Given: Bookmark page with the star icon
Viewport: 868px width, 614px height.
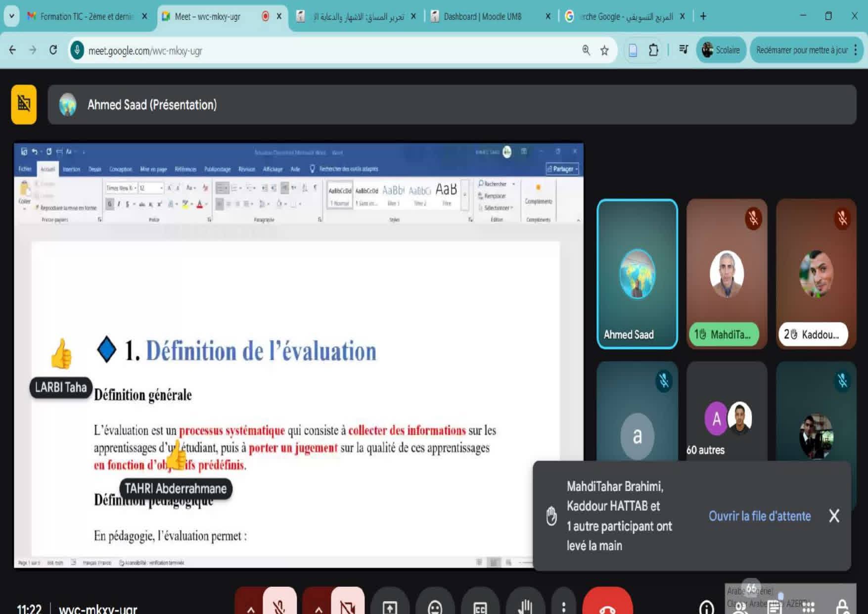Looking at the screenshot, I should pos(604,50).
